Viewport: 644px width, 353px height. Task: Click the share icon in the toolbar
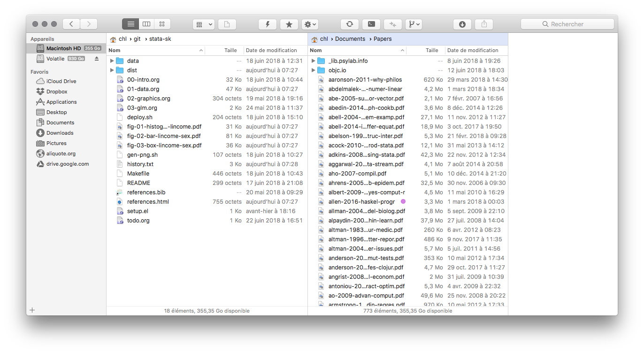(484, 24)
